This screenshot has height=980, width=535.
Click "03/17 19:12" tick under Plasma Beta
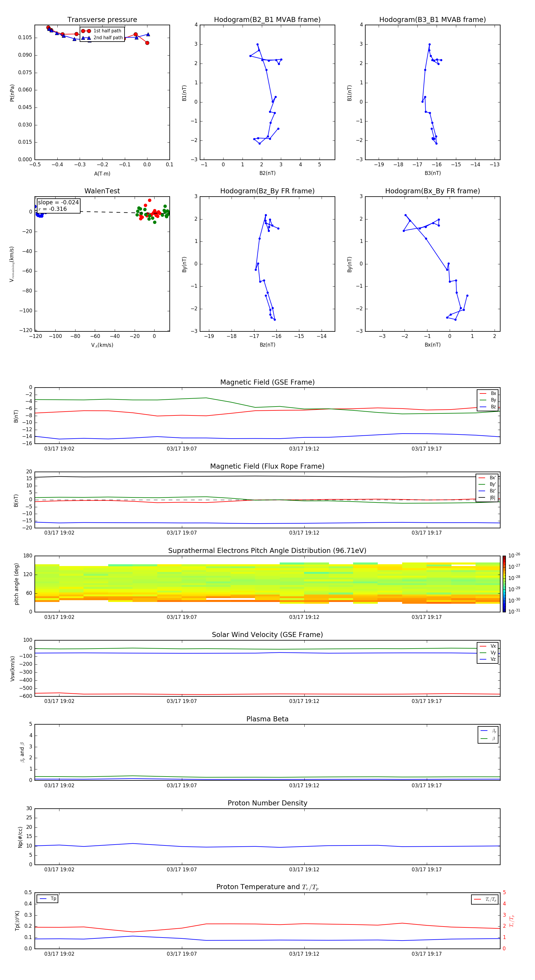point(304,785)
